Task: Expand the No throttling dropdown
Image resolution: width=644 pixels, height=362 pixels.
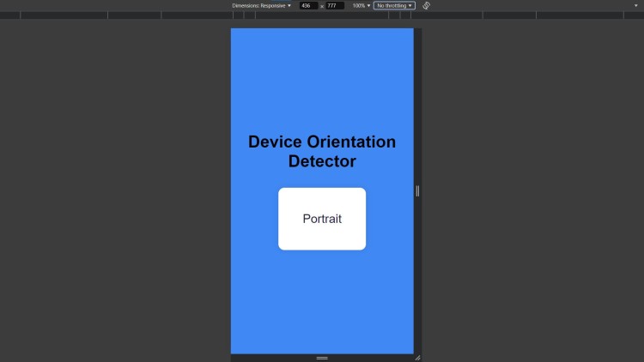Action: 394,5
